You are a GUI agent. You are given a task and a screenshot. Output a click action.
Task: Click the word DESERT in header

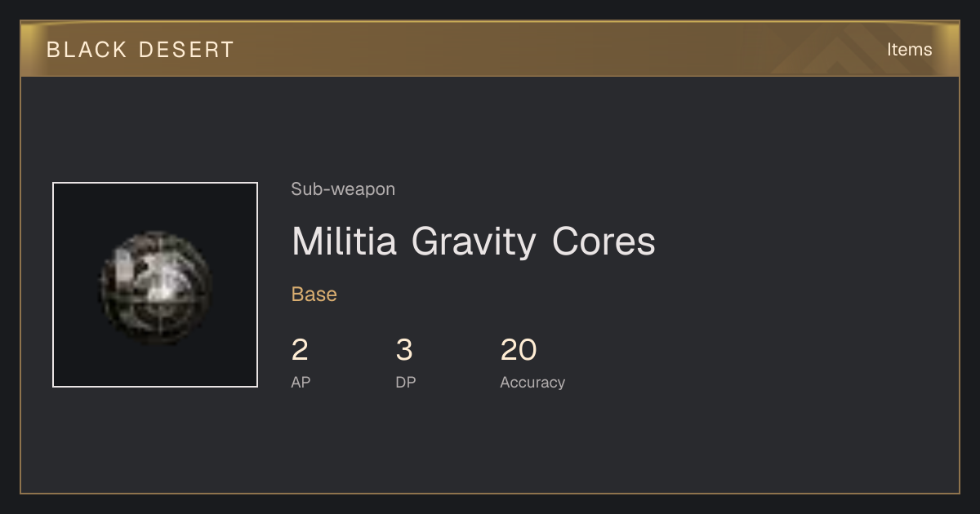coord(186,50)
